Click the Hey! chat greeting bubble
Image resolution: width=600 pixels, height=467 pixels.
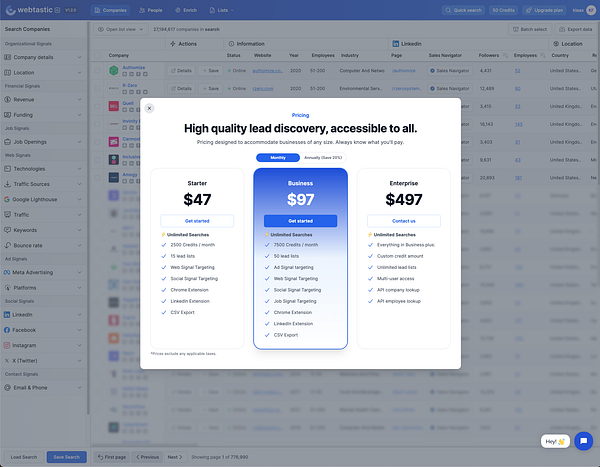pyautogui.click(x=555, y=441)
